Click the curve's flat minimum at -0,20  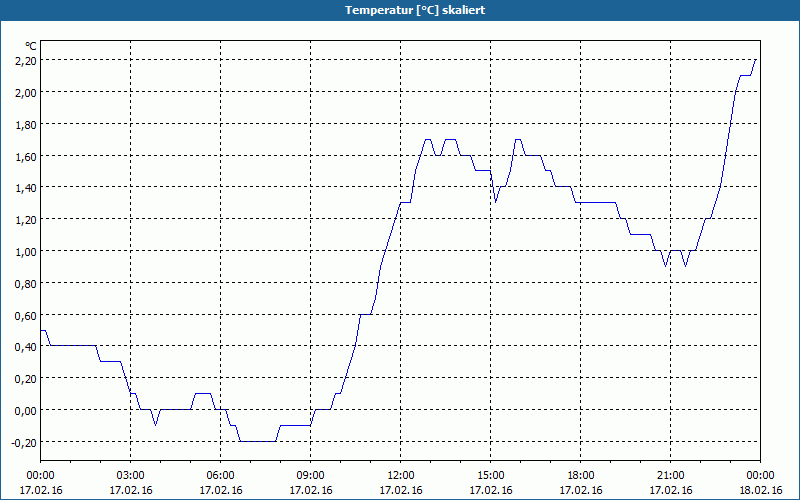click(x=258, y=441)
